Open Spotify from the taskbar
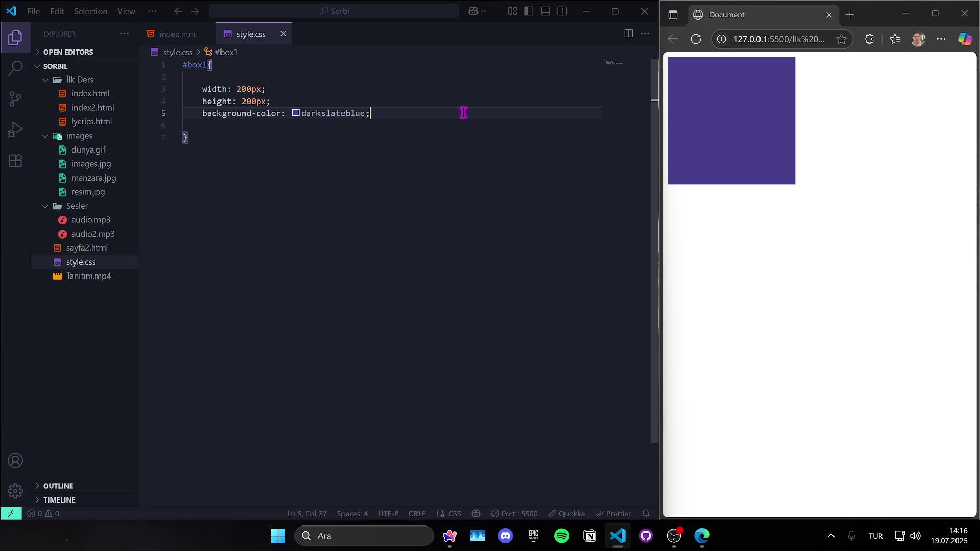This screenshot has height=551, width=980. [x=561, y=536]
